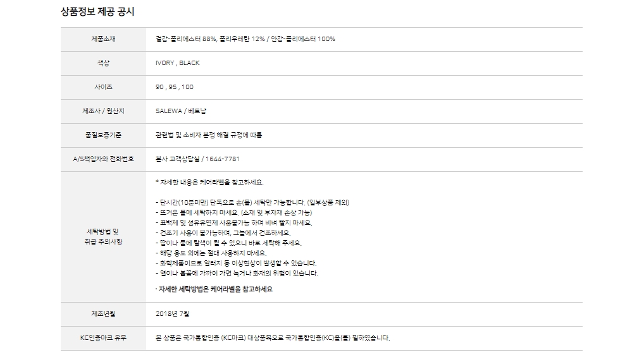Click the IVORY , BLACK color value
Image resolution: width=644 pixels, height=357 pixels.
[177, 63]
